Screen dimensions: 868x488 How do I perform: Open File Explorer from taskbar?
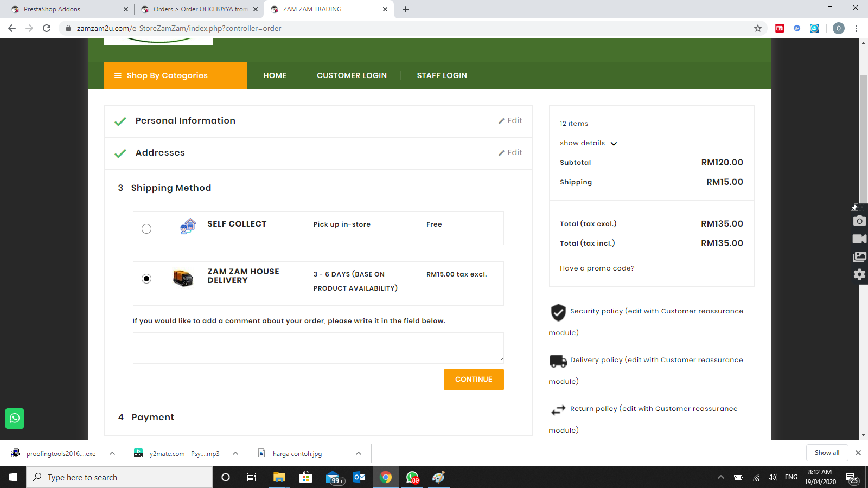279,477
